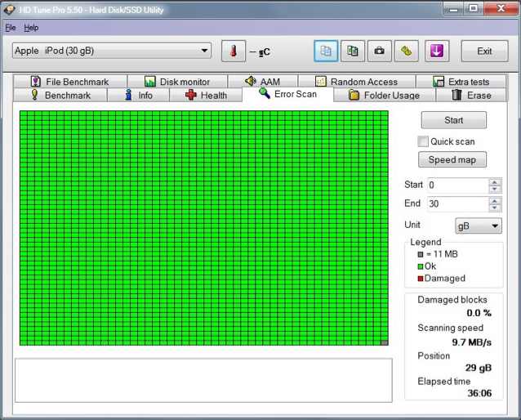
Task: Click the yellow options toolbar icon
Action: click(x=406, y=51)
